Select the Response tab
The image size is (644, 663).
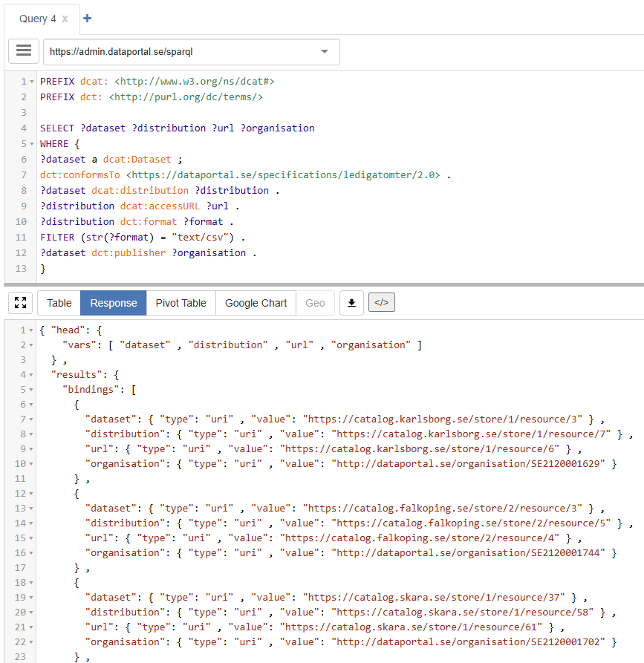[113, 302]
